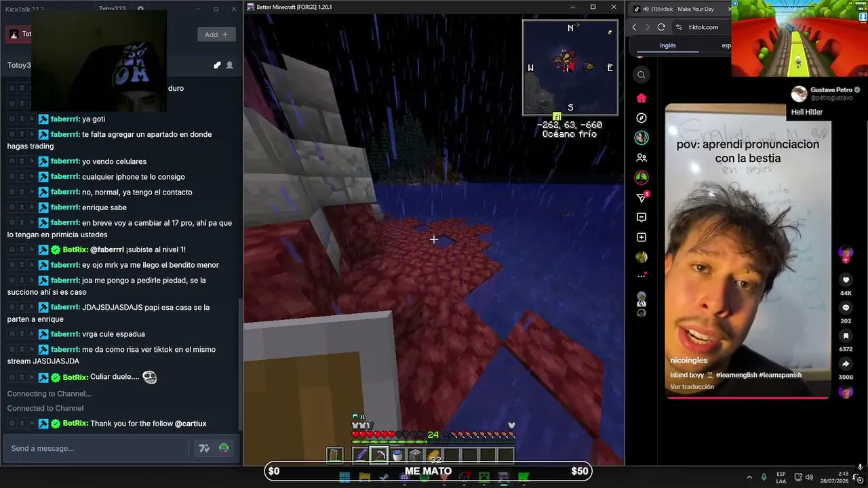868x488 pixels.
Task: Show hidden system tray icons
Action: point(749,477)
